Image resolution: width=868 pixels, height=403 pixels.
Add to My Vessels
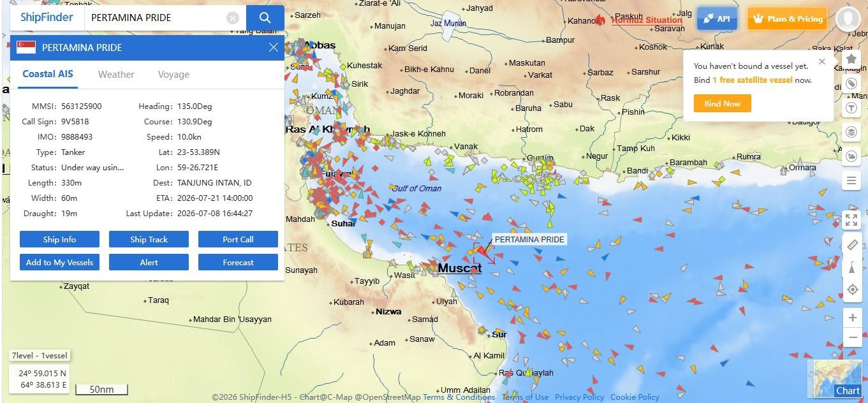(59, 262)
